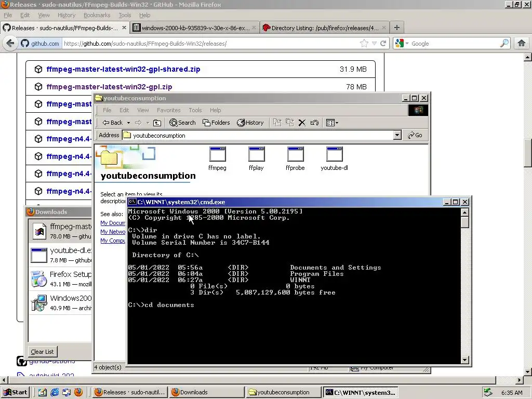The height and width of the screenshot is (399, 532).
Task: Open Firefox Bookmarks menu
Action: tap(97, 15)
